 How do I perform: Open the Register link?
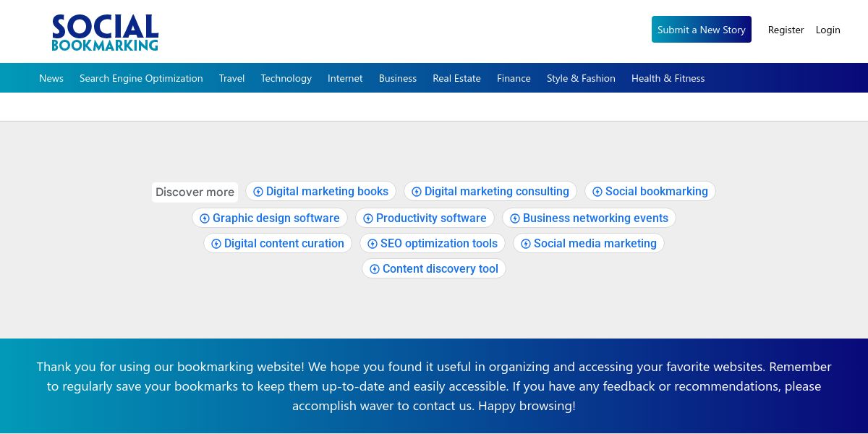coord(786,30)
